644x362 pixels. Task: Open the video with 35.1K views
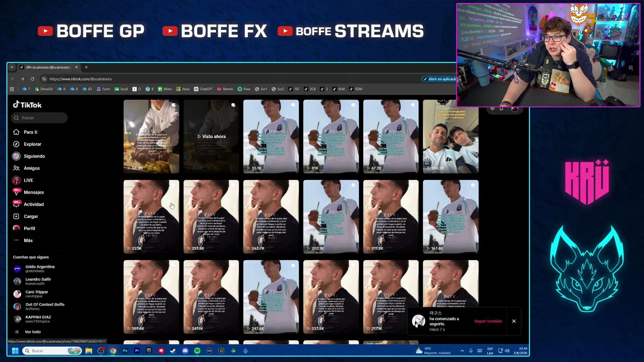pos(271,136)
